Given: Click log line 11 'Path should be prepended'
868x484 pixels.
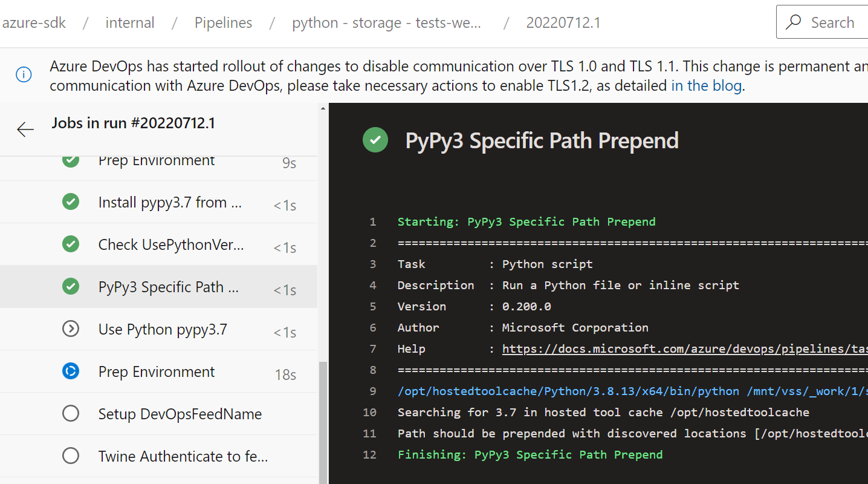Looking at the screenshot, I should tap(633, 433).
